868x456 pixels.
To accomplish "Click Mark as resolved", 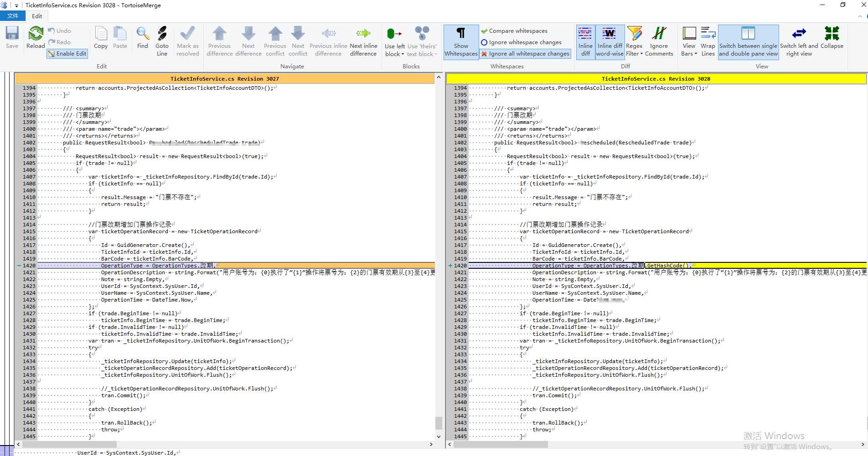I will 187,41.
